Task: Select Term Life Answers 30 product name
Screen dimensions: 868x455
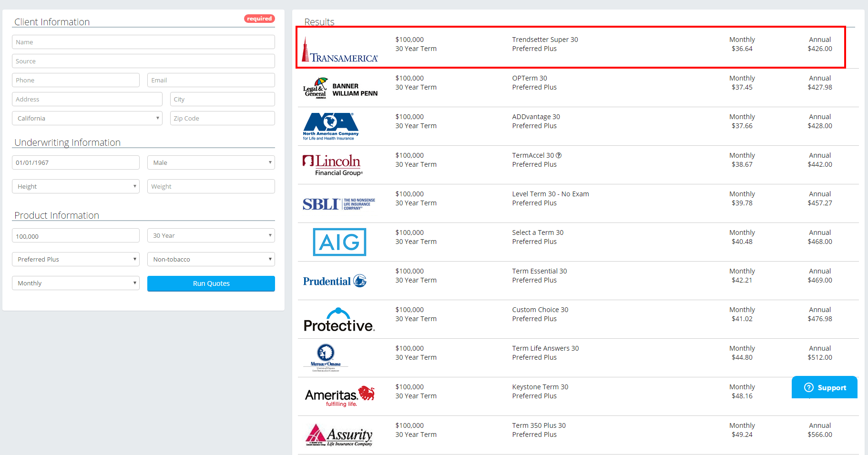Action: coord(545,348)
